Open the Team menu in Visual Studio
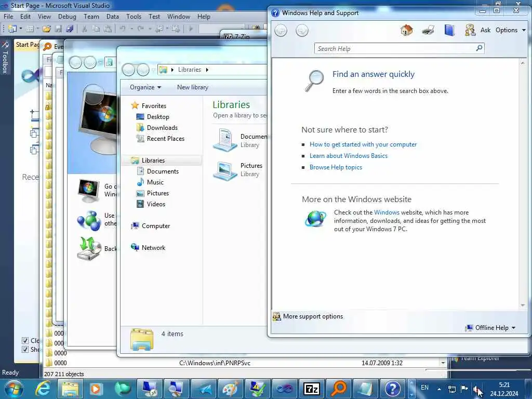The width and height of the screenshot is (532, 399). [x=91, y=16]
